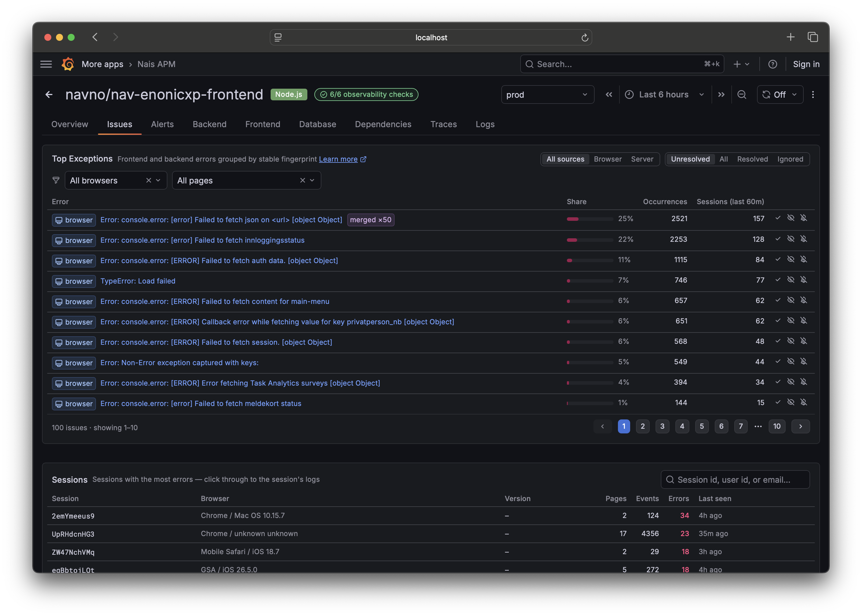Open the Backend tab

[x=209, y=125]
